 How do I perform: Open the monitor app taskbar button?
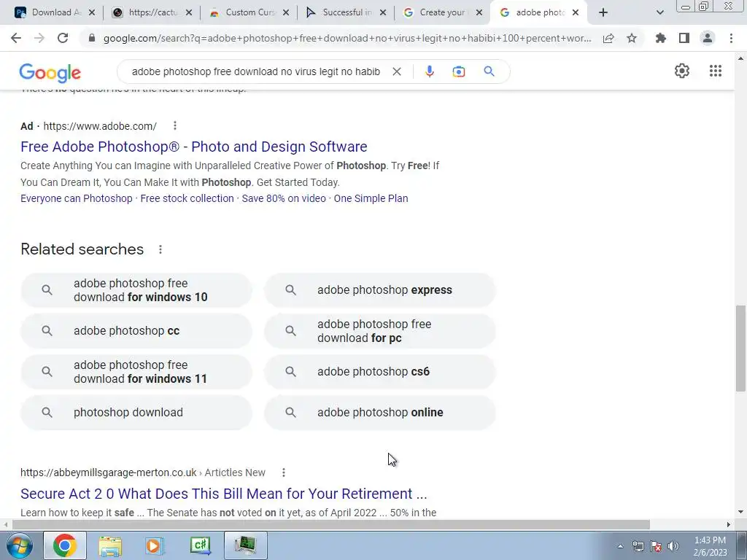(x=245, y=545)
